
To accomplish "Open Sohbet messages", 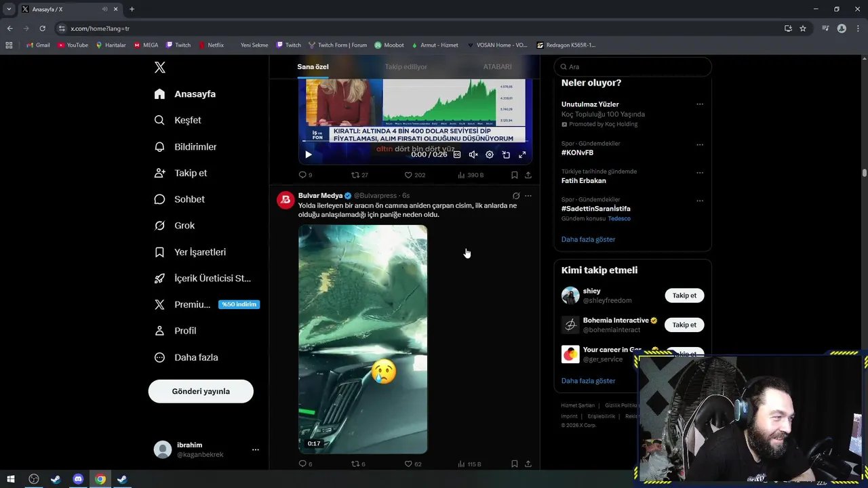I will click(x=179, y=199).
